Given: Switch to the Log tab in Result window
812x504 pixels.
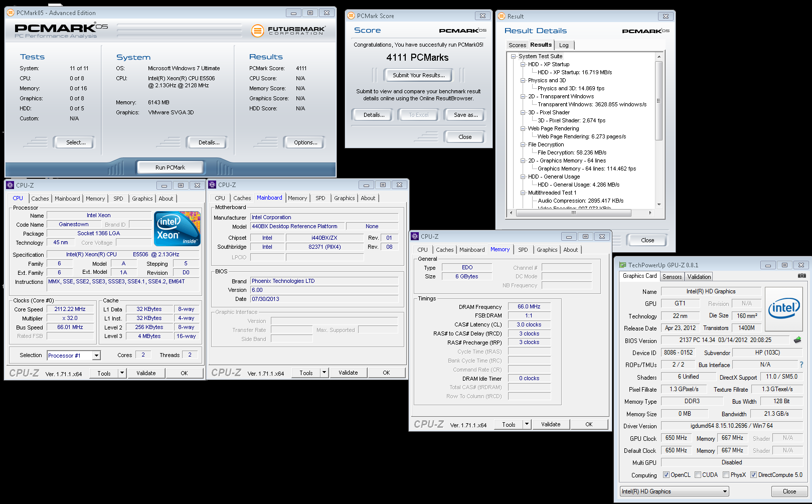Looking at the screenshot, I should [564, 45].
